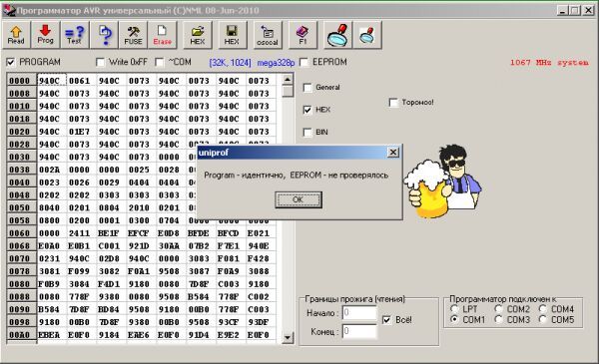Uncheck the HEX format checkbox

(x=307, y=110)
